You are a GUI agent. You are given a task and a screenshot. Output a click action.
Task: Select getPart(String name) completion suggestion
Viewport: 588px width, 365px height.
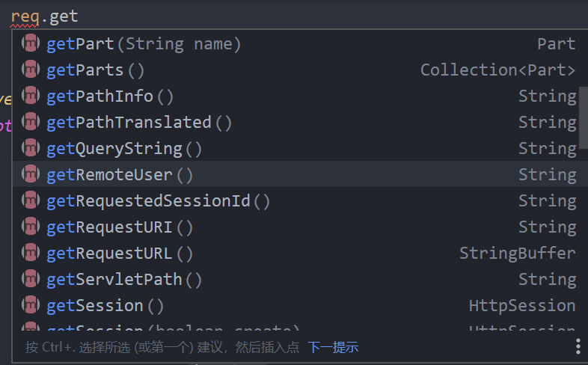pyautogui.click(x=144, y=44)
